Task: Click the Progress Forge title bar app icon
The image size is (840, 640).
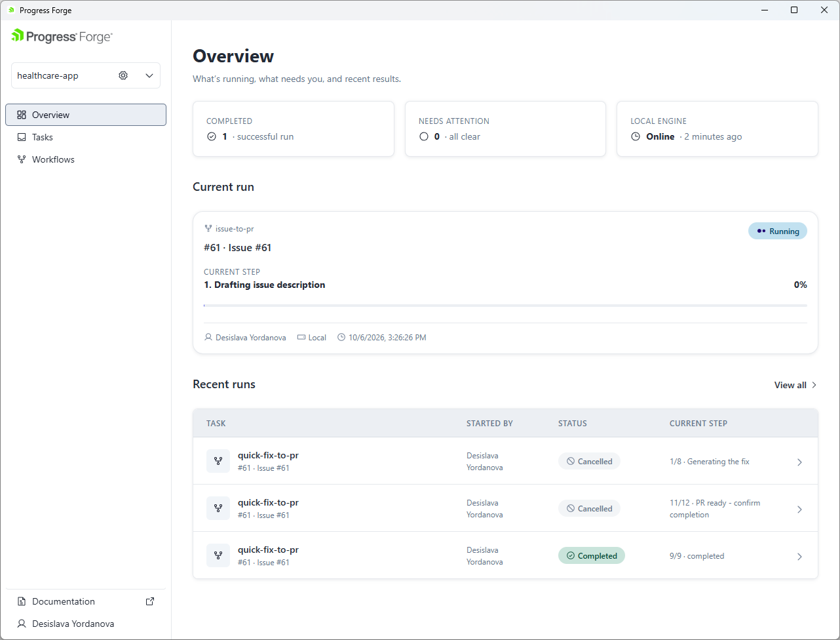Action: tap(11, 10)
